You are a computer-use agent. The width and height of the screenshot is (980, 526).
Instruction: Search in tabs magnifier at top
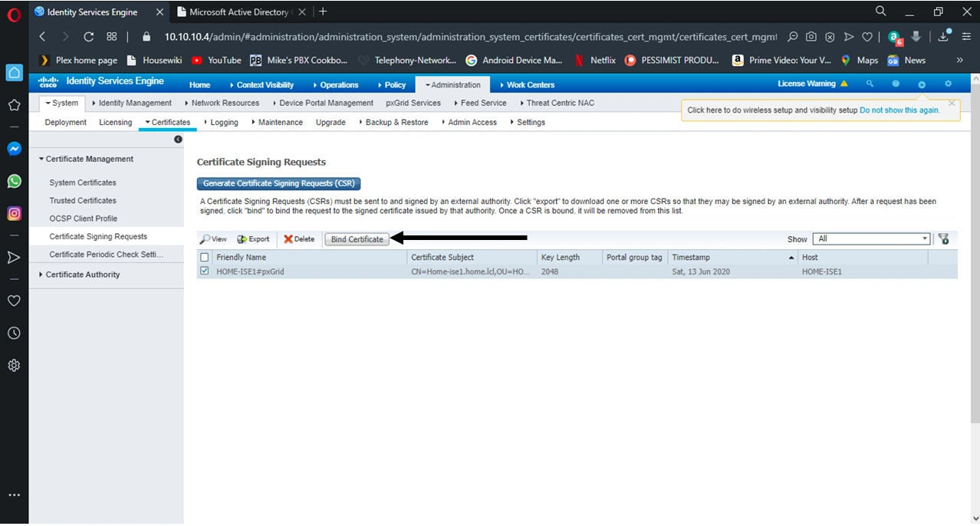[881, 12]
